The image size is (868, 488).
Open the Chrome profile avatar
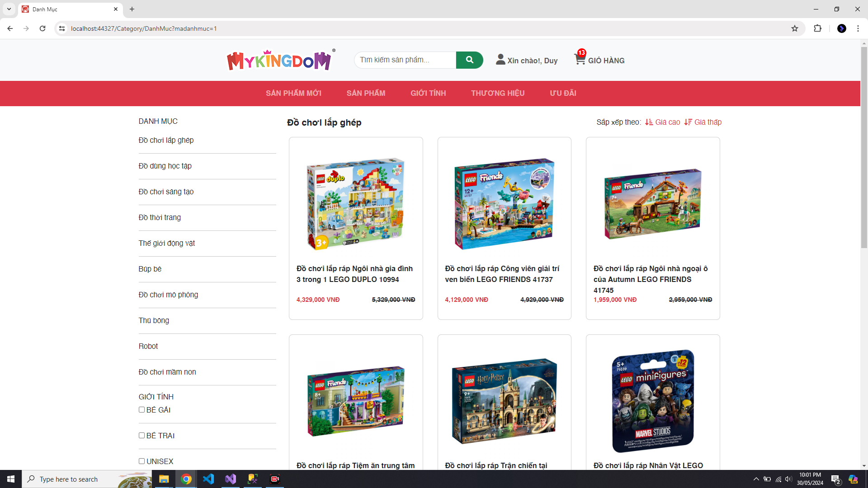(842, 28)
